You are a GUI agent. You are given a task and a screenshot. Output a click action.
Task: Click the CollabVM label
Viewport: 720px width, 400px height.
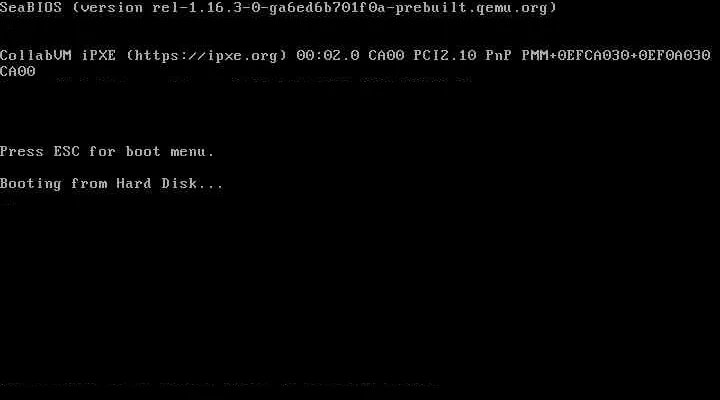36,56
